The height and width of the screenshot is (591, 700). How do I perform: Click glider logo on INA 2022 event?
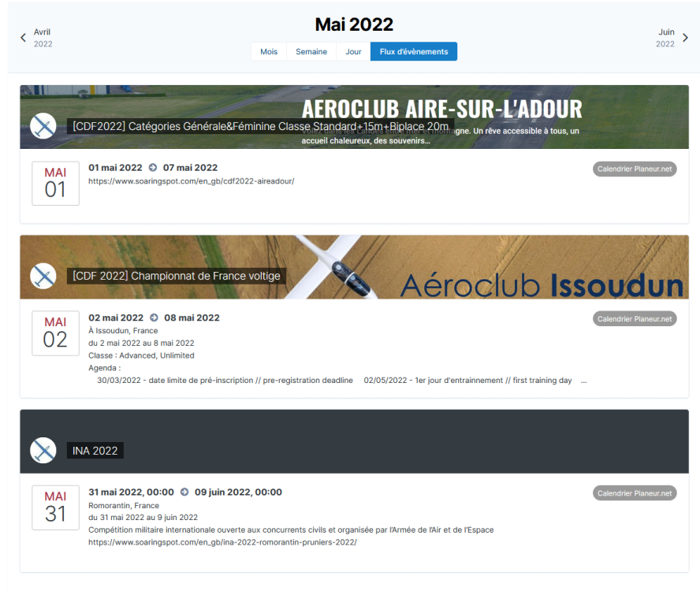(x=43, y=451)
